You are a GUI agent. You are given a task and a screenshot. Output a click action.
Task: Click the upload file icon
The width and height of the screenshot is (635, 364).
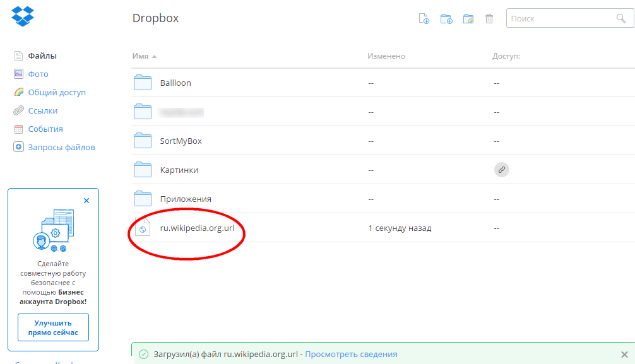[x=424, y=19]
